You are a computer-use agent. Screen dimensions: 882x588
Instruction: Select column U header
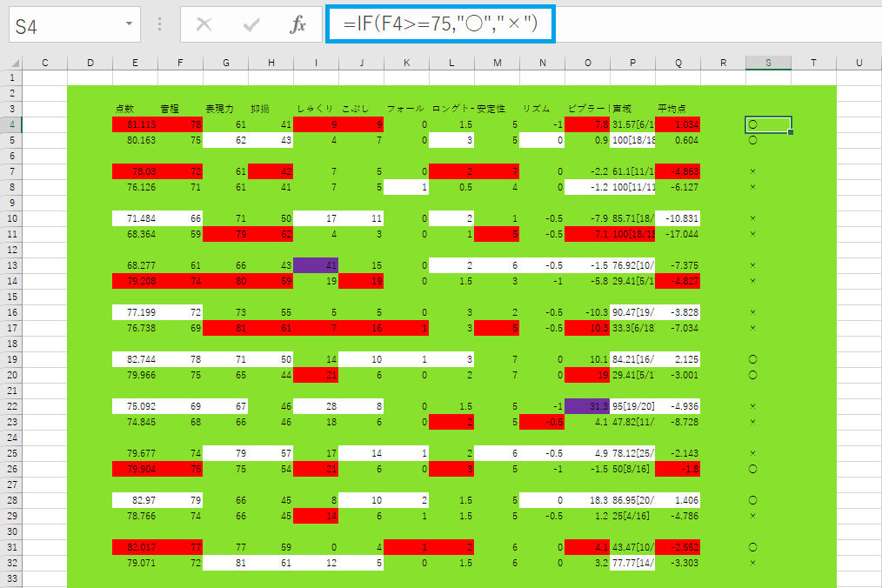pos(859,63)
